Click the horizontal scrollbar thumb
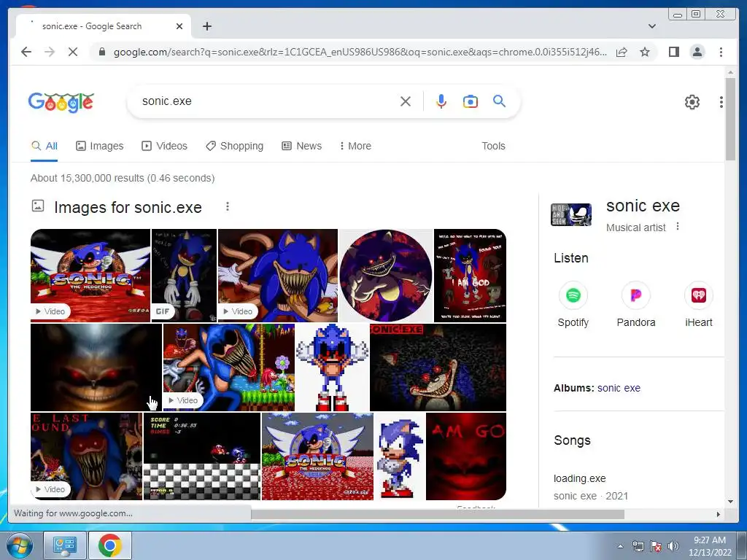 [438, 514]
